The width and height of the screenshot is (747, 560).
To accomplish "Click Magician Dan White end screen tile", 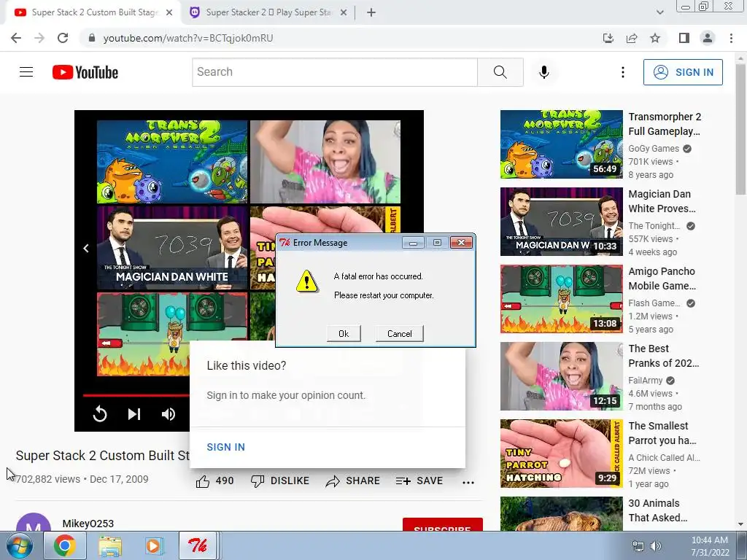I will pos(172,248).
